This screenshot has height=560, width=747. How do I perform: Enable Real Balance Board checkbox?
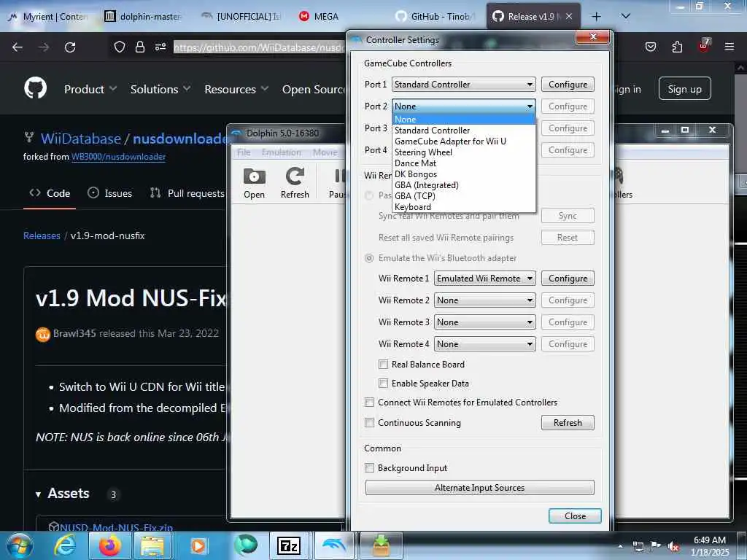coord(383,365)
